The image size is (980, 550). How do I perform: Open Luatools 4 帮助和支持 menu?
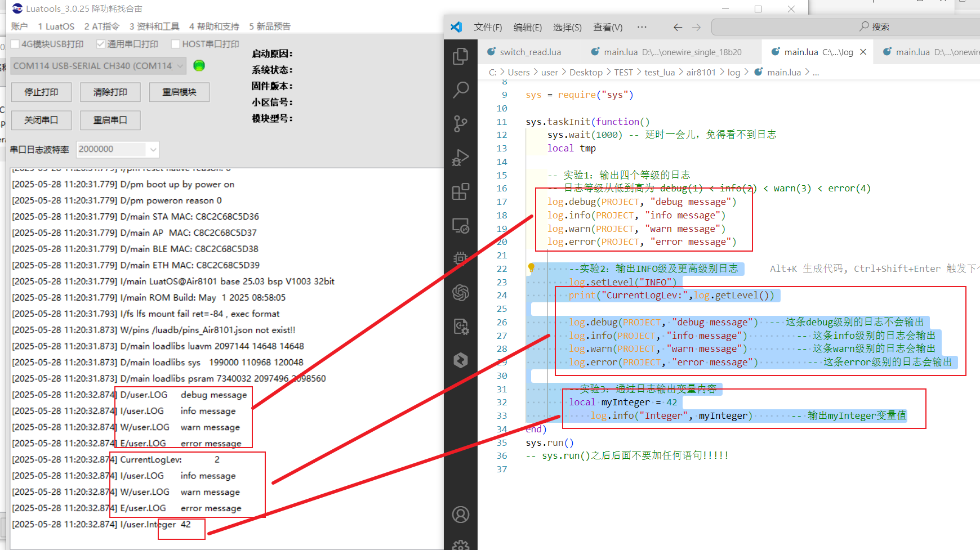(214, 26)
